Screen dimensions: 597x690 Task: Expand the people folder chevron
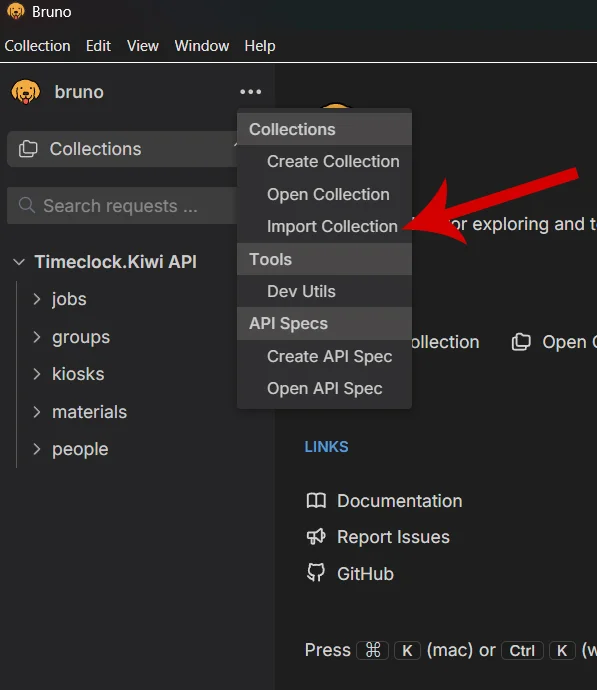[x=37, y=449]
